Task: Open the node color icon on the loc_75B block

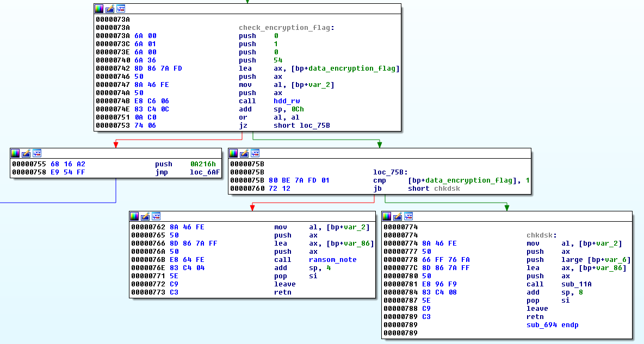Action: [234, 153]
